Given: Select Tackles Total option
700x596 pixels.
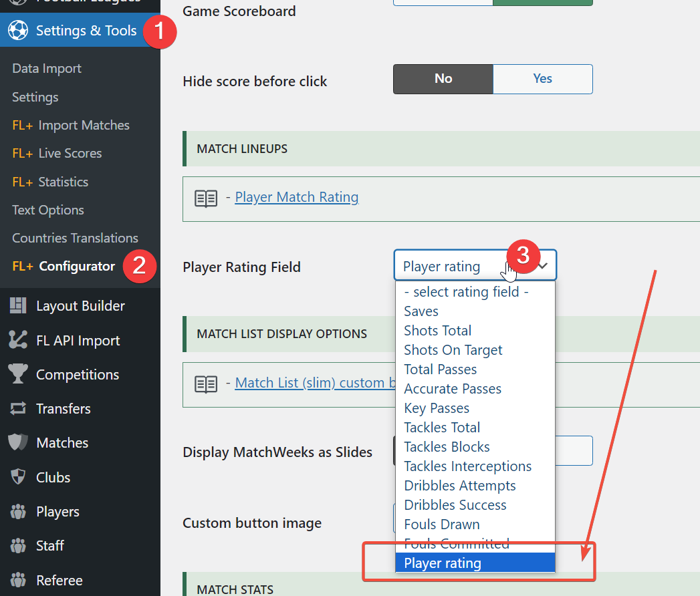Looking at the screenshot, I should [475, 428].
